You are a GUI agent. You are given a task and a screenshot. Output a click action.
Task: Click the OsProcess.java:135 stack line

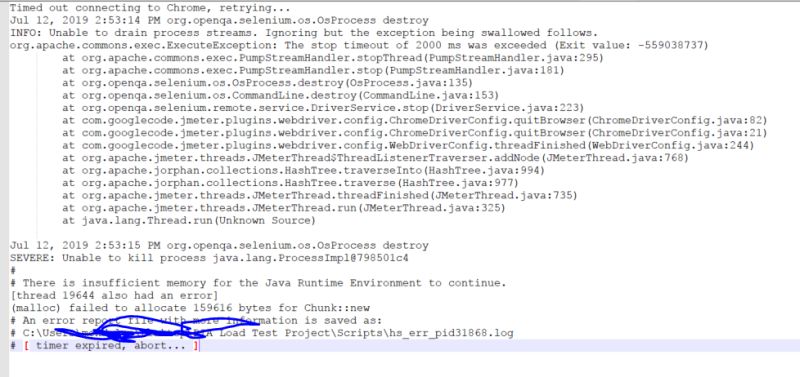[x=267, y=83]
